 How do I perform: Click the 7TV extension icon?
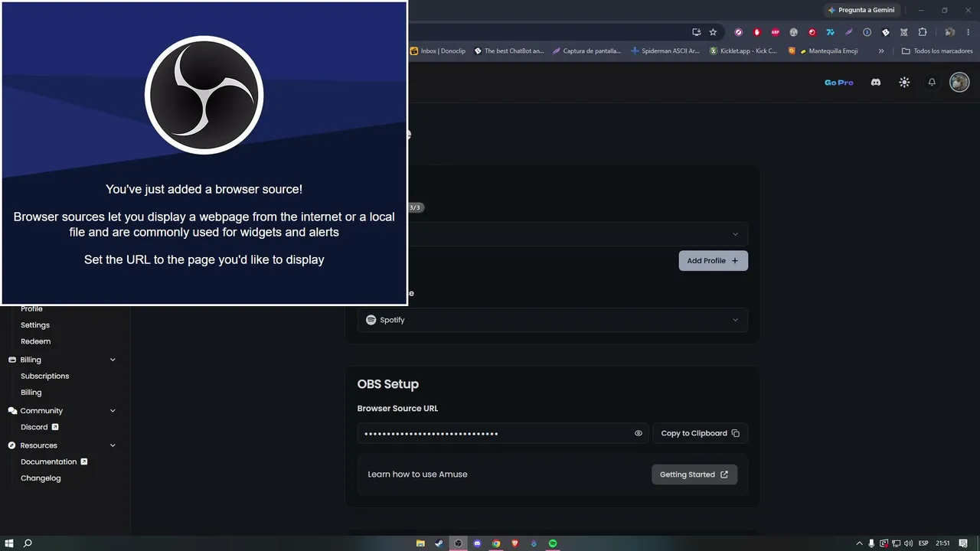(830, 32)
